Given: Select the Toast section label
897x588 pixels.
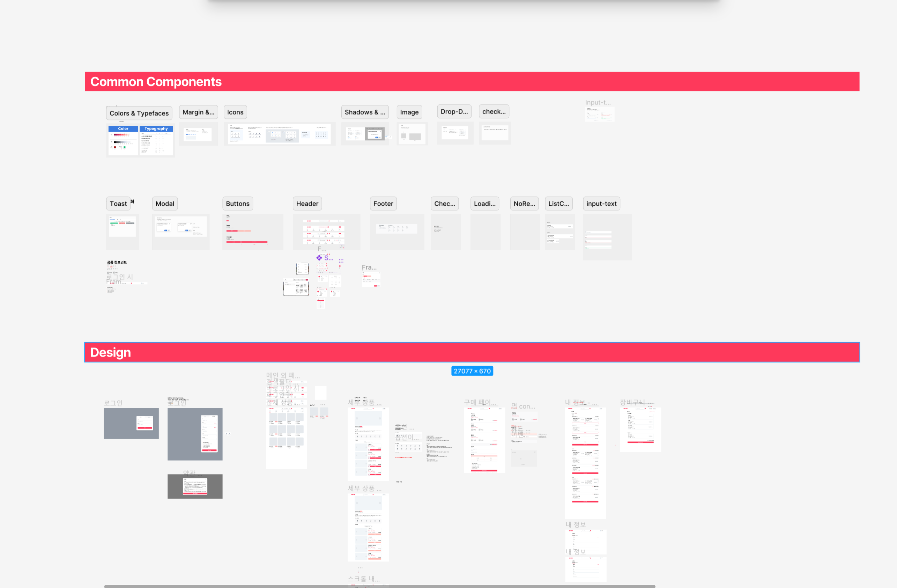Looking at the screenshot, I should (118, 204).
